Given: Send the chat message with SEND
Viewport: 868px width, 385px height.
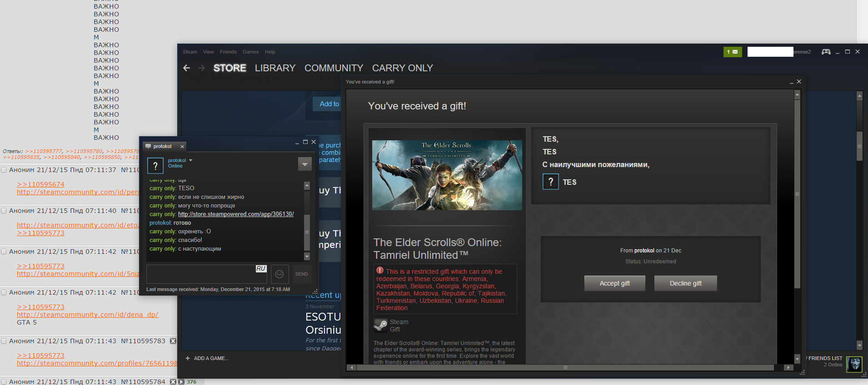Looking at the screenshot, I should pos(302,274).
